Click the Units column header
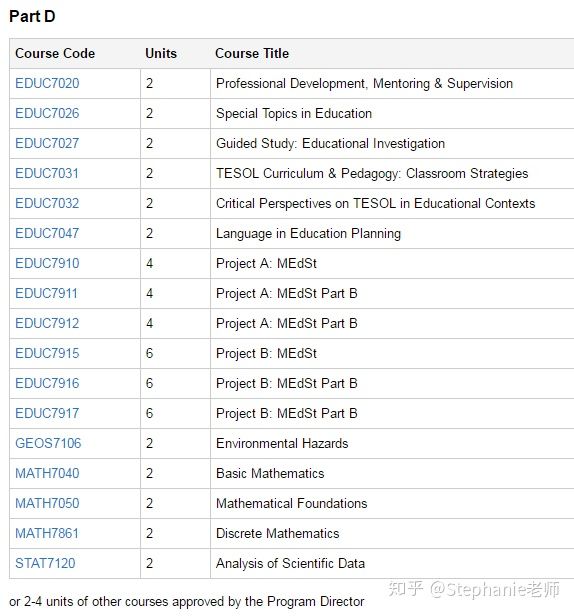The height and width of the screenshot is (616, 574). click(x=161, y=53)
